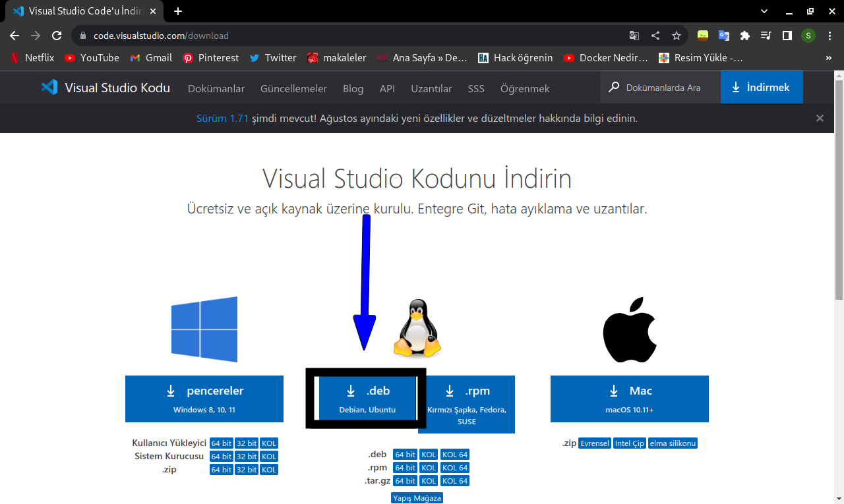Click the Yapış Mağaza badge
This screenshot has height=504, width=844.
(417, 498)
